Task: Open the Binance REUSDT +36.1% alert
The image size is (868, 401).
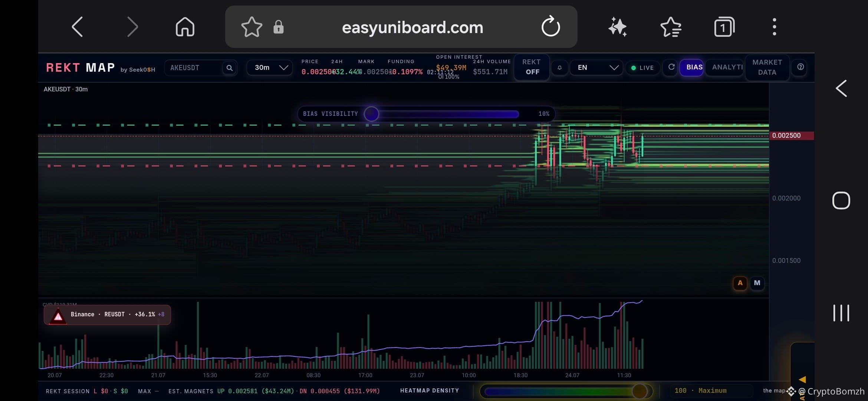Action: (x=107, y=315)
